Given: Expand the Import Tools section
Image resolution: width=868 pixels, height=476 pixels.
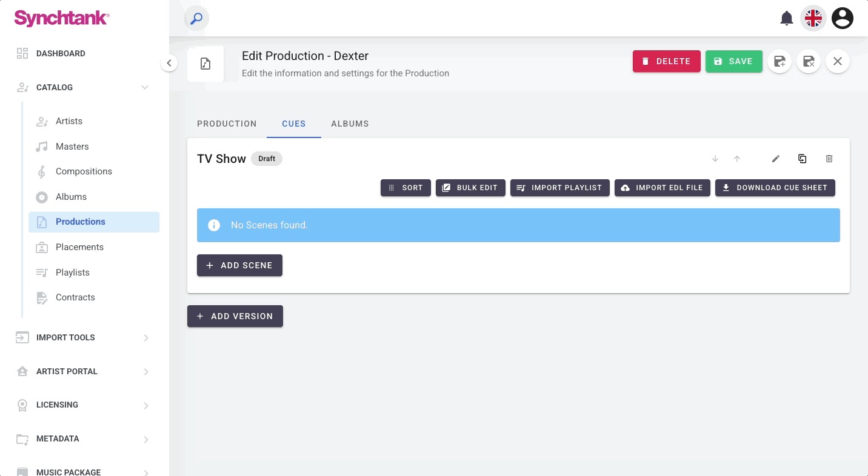Looking at the screenshot, I should coord(145,337).
